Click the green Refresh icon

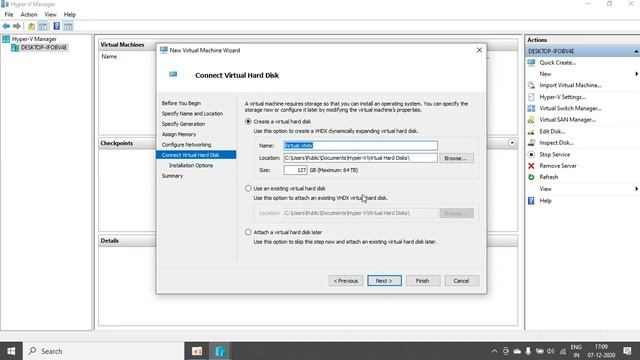tap(531, 177)
